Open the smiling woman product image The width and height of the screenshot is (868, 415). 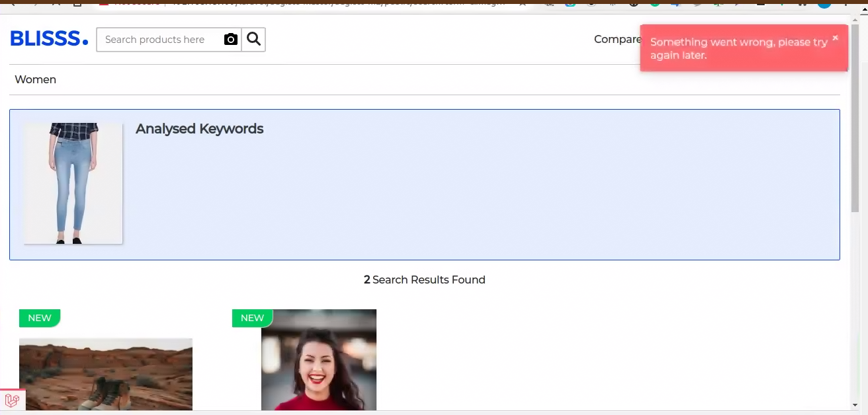point(319,359)
